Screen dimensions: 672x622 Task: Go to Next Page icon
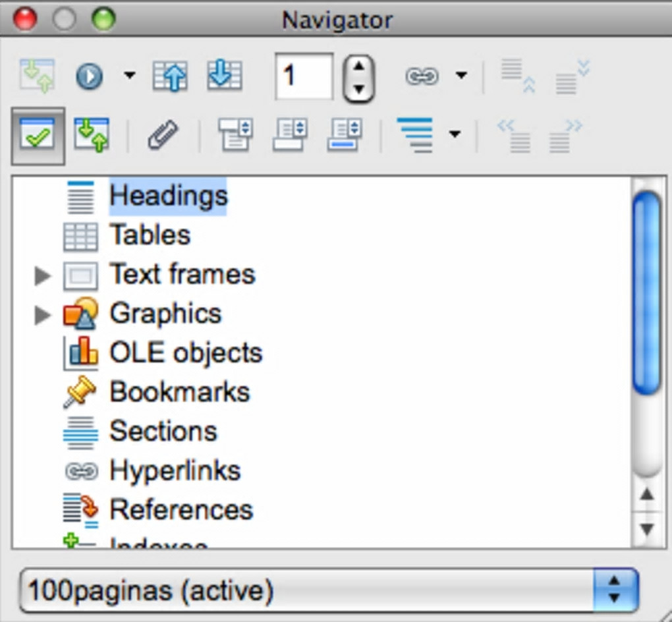tap(225, 76)
